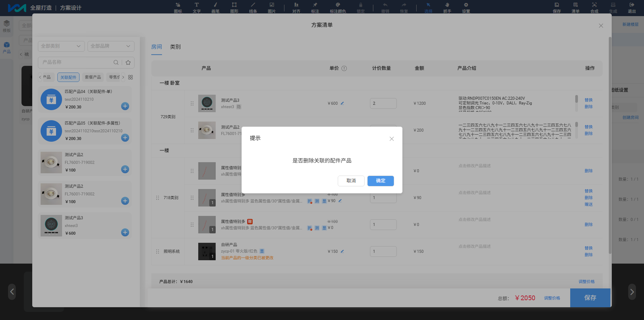Choose the 画笔 brush tool
644x320 pixels.
click(x=215, y=7)
